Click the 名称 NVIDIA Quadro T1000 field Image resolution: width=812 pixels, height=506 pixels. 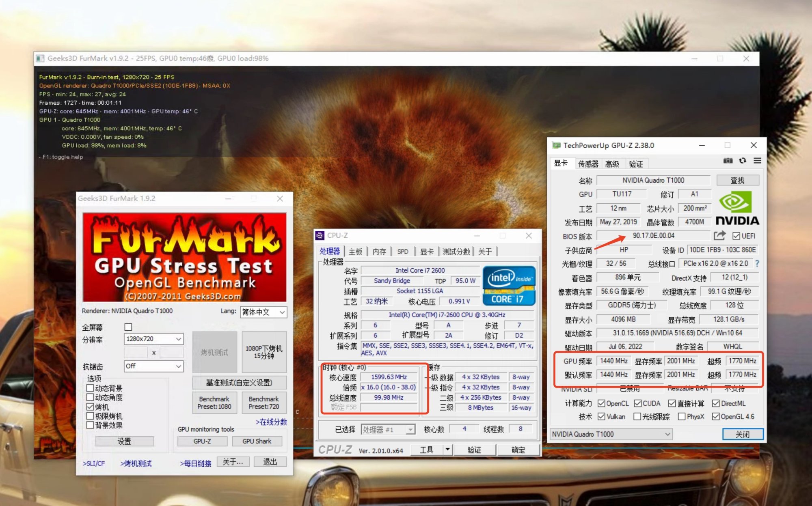point(653,180)
